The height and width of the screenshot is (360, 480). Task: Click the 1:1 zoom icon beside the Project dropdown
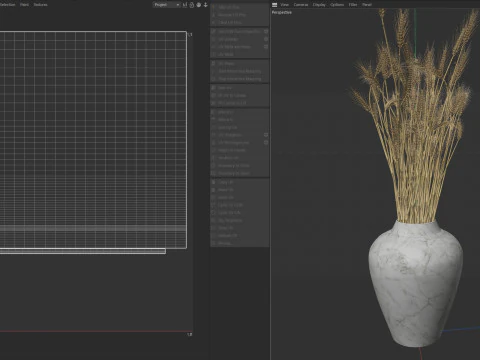(185, 5)
